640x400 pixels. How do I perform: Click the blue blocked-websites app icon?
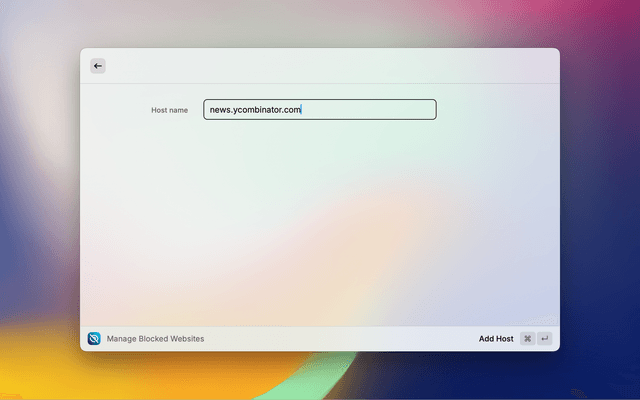[94, 339]
